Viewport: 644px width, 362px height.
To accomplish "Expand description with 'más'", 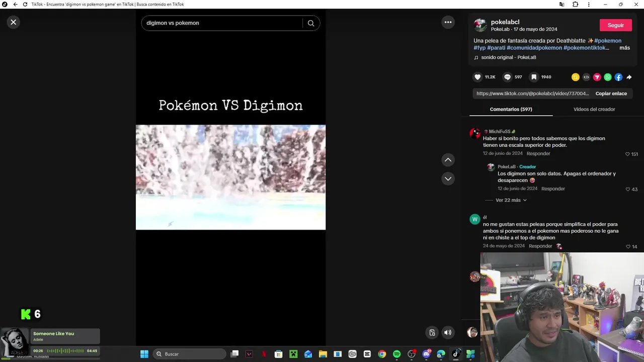I will pyautogui.click(x=624, y=48).
